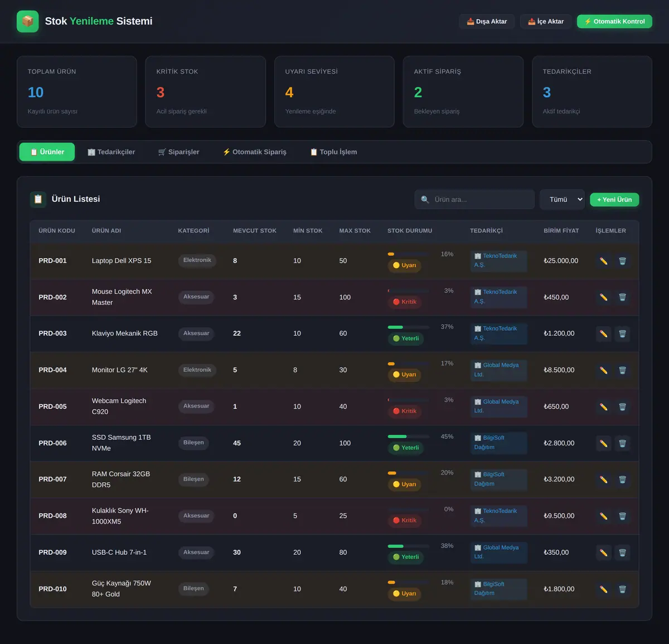Screen dimensions: 669x644
Task: Delete the PRD-010 Güç Kaynağı row
Action: pyautogui.click(x=623, y=589)
